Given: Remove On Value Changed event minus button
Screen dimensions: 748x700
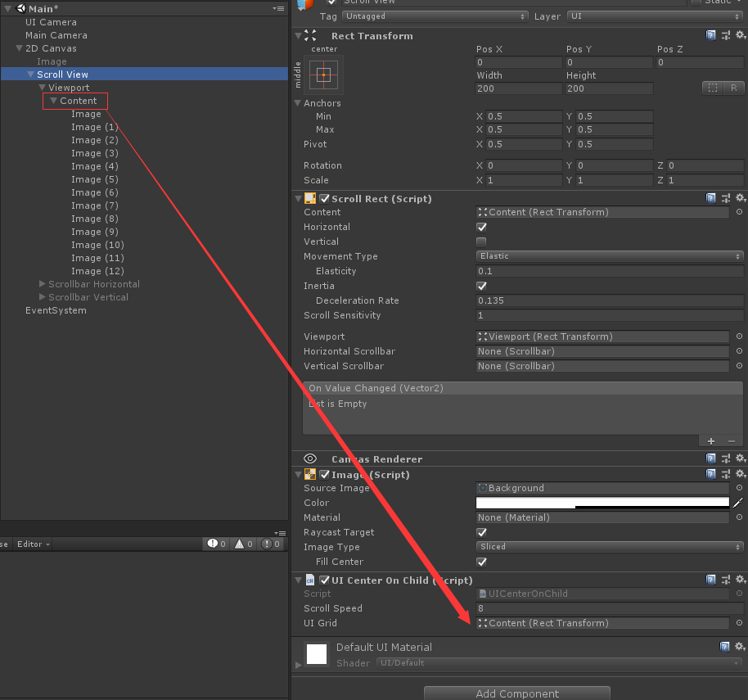Looking at the screenshot, I should tap(732, 441).
